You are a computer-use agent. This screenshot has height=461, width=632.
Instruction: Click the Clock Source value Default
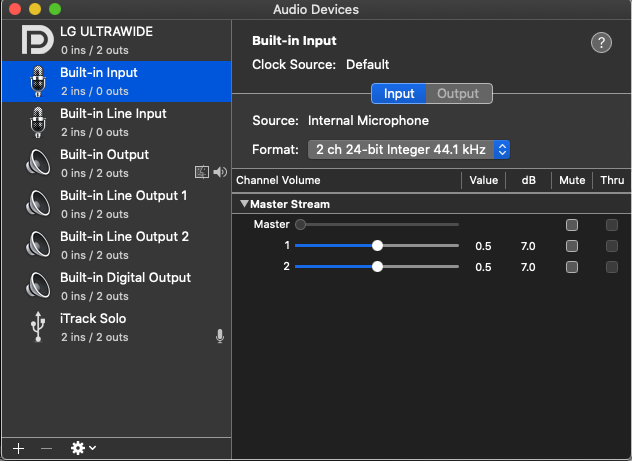click(x=368, y=64)
